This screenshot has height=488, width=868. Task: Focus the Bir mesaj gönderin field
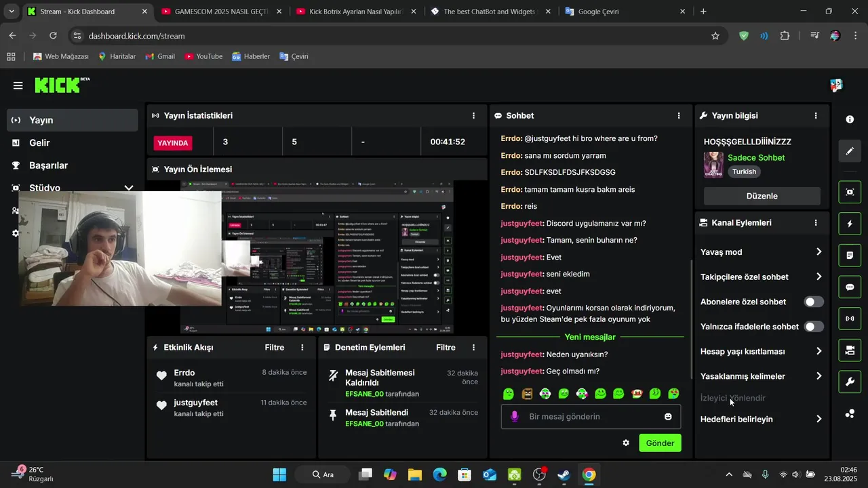[x=591, y=417]
